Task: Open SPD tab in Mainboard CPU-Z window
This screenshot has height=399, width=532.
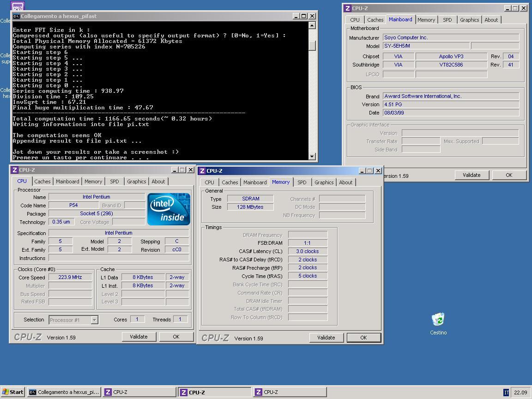Action: [x=447, y=20]
